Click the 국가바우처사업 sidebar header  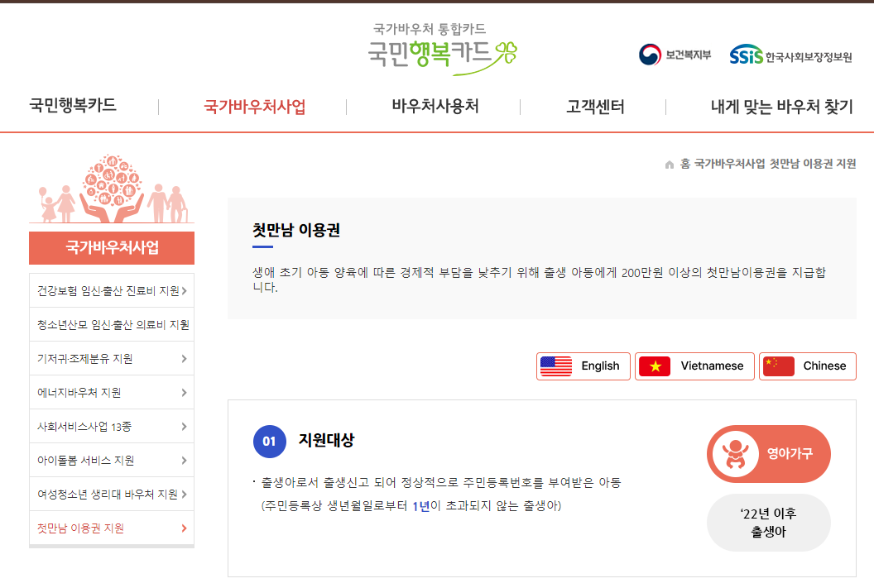click(112, 248)
